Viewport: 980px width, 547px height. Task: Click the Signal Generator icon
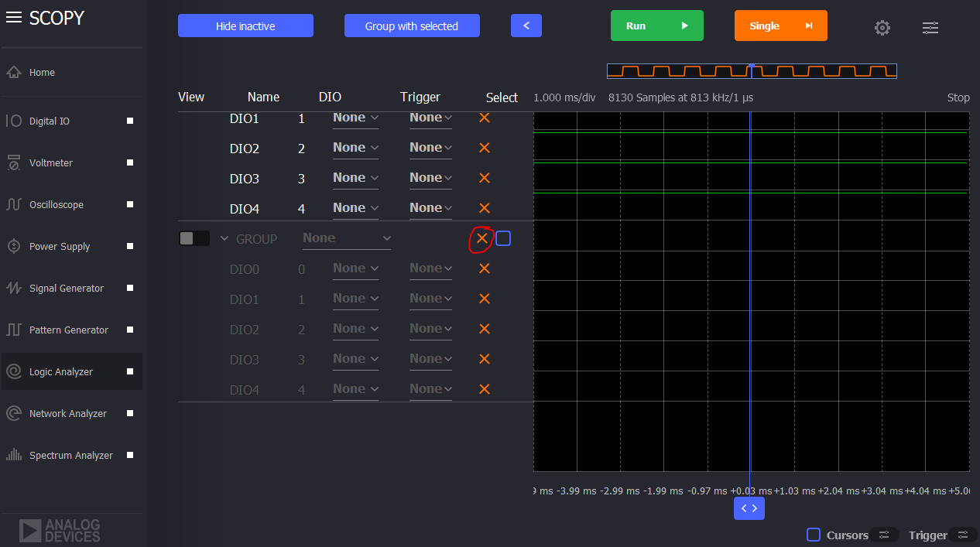(x=13, y=288)
